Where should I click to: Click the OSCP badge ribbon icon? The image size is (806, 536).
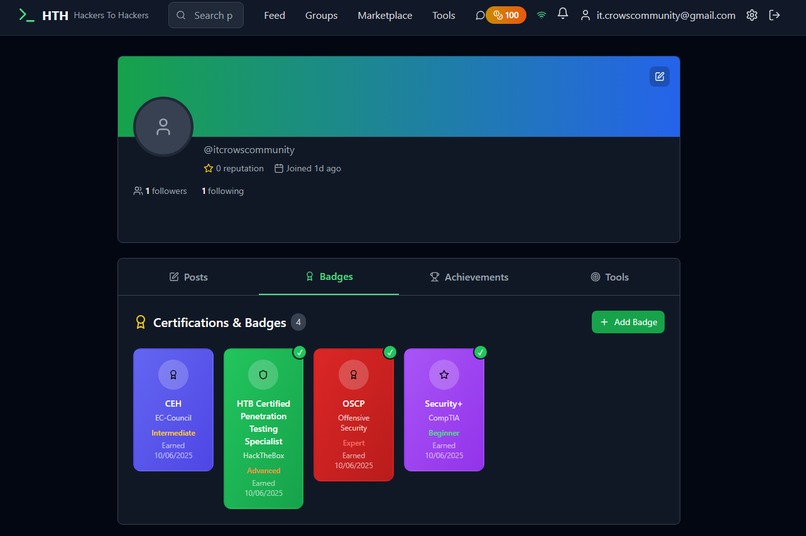[354, 375]
